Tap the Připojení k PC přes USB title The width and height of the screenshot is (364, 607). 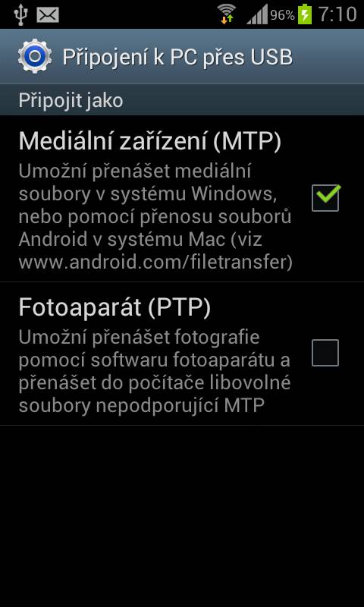[177, 57]
